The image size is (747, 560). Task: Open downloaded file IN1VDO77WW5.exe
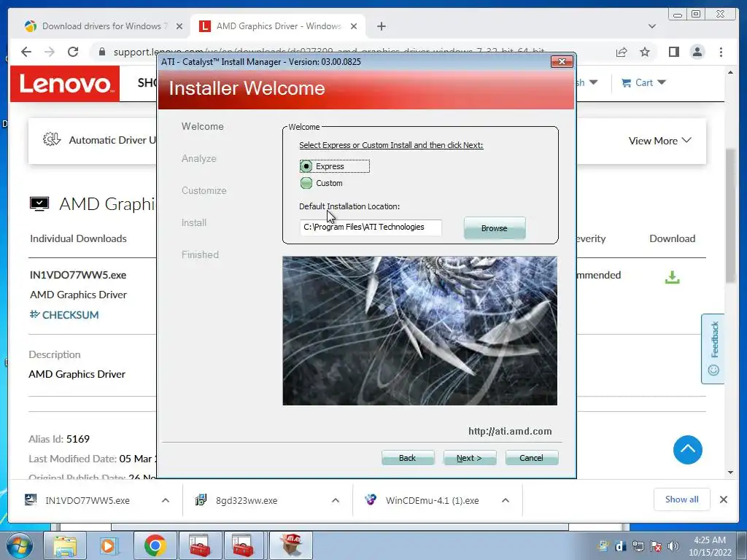(88, 500)
